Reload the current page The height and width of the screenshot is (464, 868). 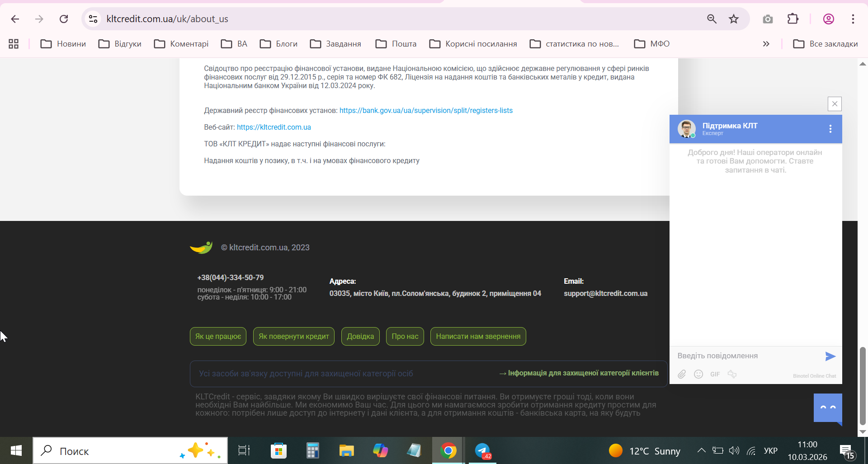pyautogui.click(x=64, y=19)
